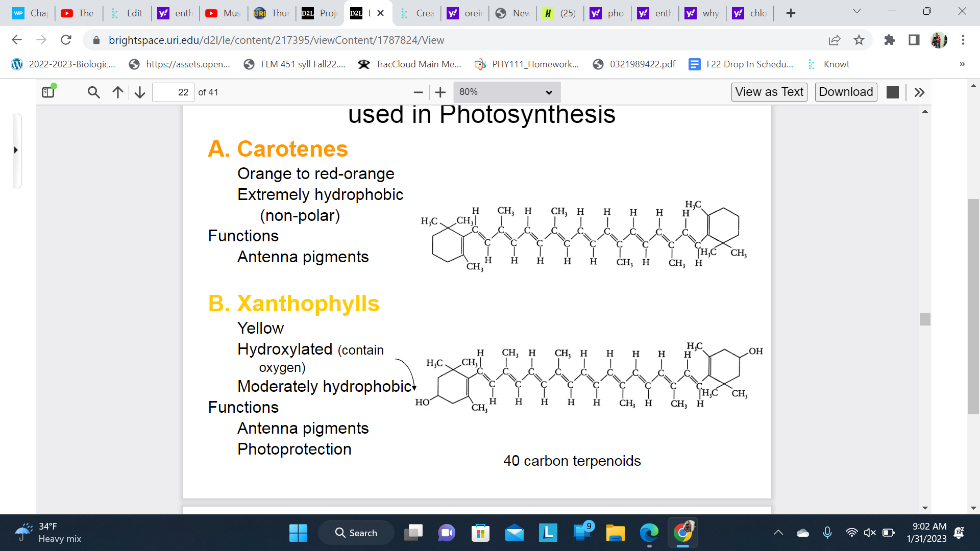The height and width of the screenshot is (551, 980).
Task: Go to next PDF page arrow
Action: pyautogui.click(x=140, y=92)
